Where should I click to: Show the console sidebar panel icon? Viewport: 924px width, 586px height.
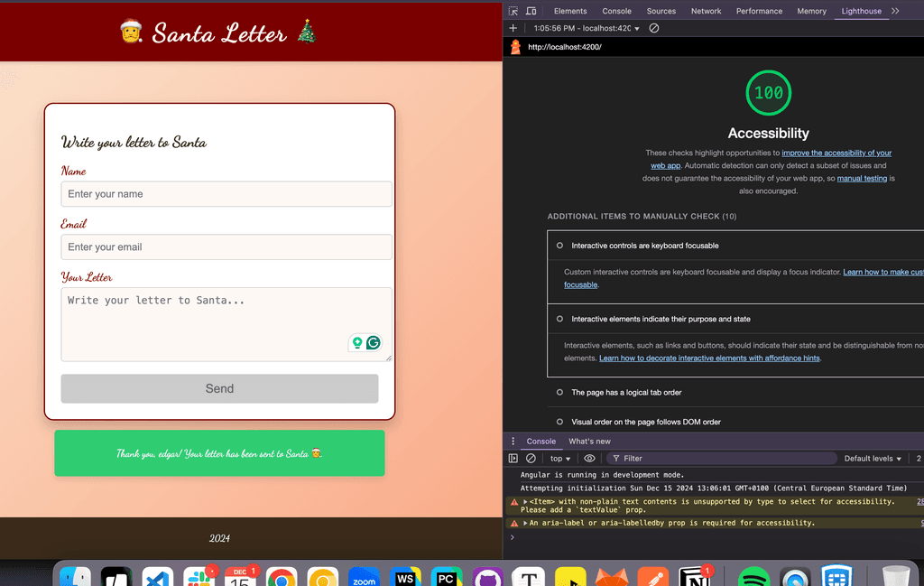pos(513,459)
